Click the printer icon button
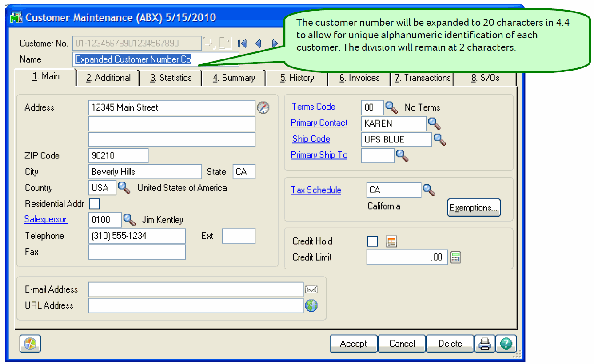Image resolution: width=594 pixels, height=364 pixels. [x=485, y=344]
